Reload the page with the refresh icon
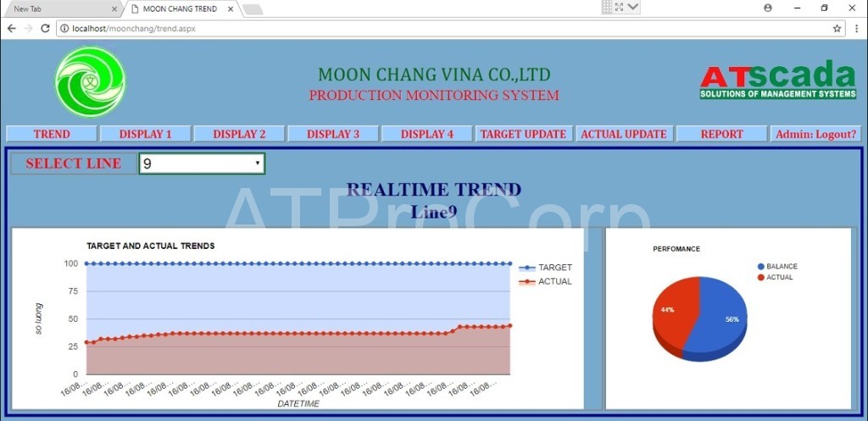868x421 pixels. coord(45,28)
